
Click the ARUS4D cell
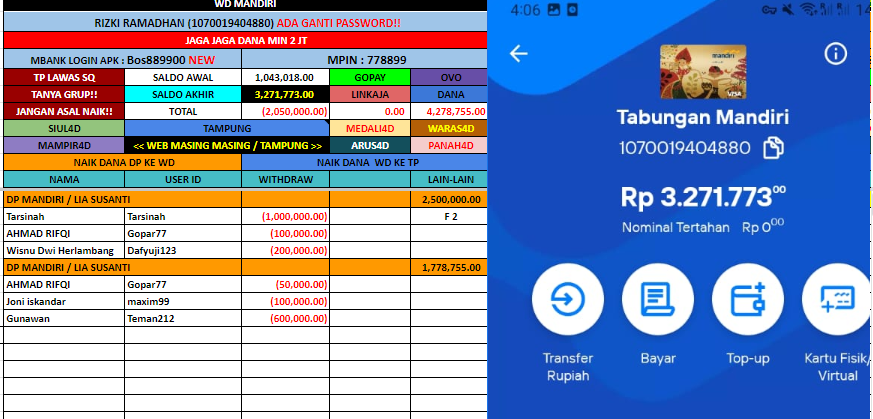pos(370,146)
